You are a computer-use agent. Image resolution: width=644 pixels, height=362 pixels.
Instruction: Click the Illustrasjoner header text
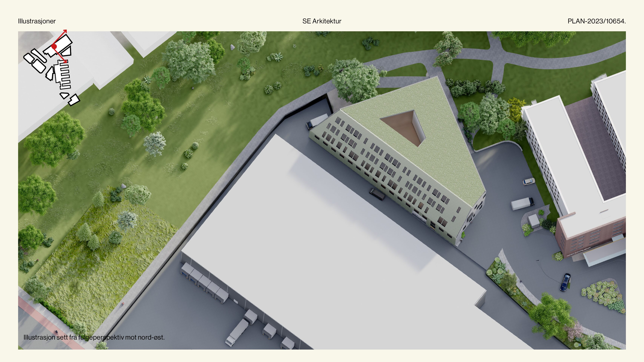[37, 21]
